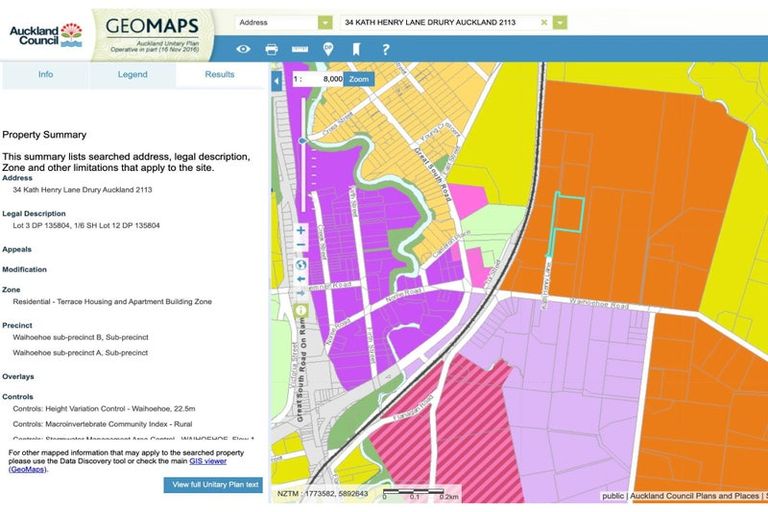This screenshot has width=768, height=512.
Task: Click the Zoom scale button
Action: [359, 78]
